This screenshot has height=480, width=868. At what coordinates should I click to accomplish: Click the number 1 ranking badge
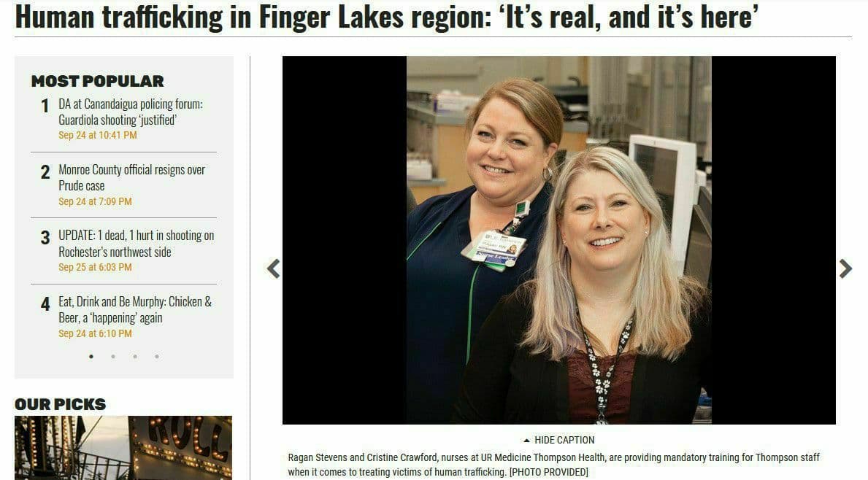(x=45, y=106)
